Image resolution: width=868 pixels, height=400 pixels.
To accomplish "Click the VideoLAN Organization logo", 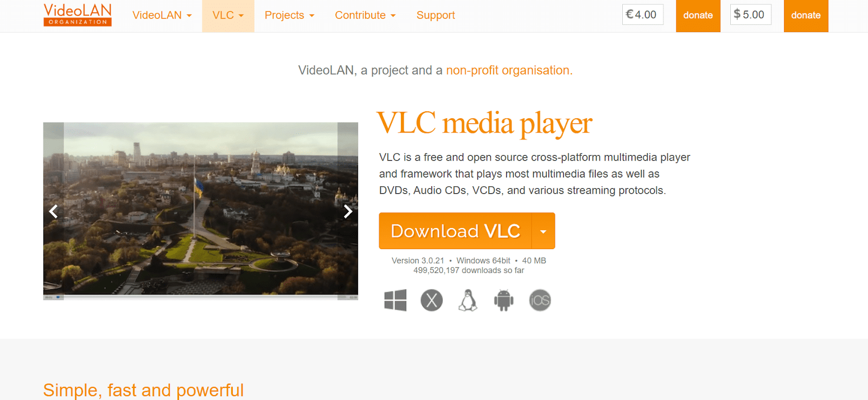I will tap(78, 15).
